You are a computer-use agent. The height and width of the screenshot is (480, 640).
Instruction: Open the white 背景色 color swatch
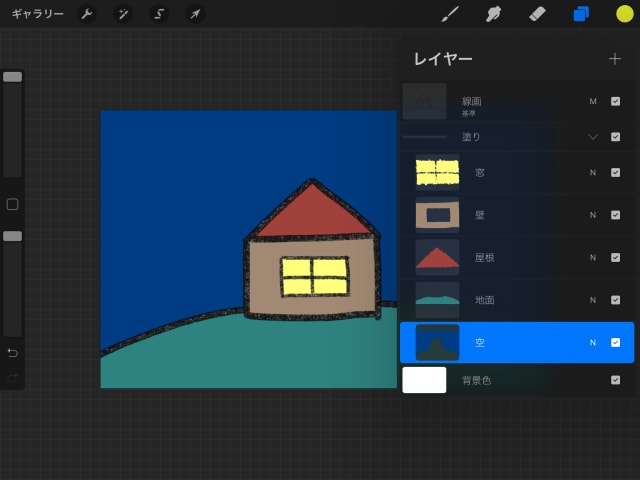click(x=424, y=380)
